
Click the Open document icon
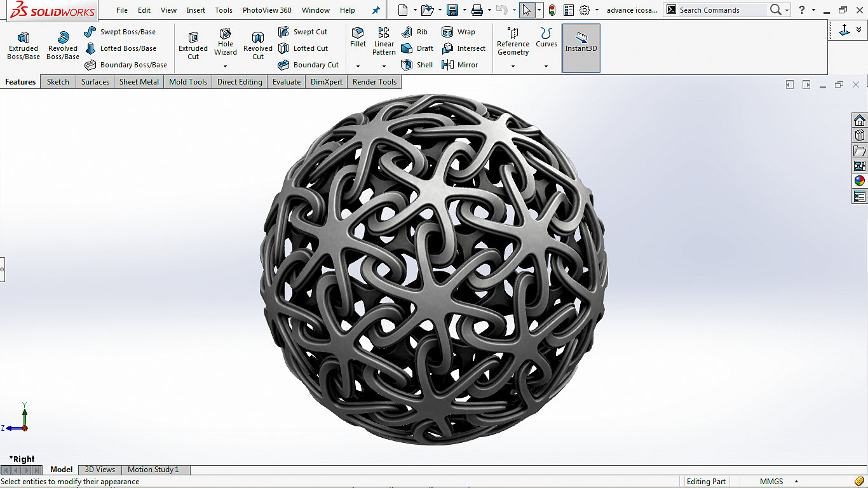(x=427, y=10)
